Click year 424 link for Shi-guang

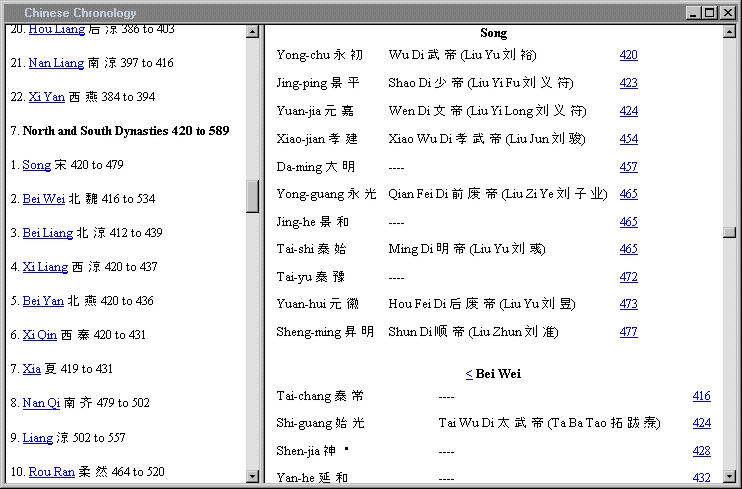[x=701, y=423]
